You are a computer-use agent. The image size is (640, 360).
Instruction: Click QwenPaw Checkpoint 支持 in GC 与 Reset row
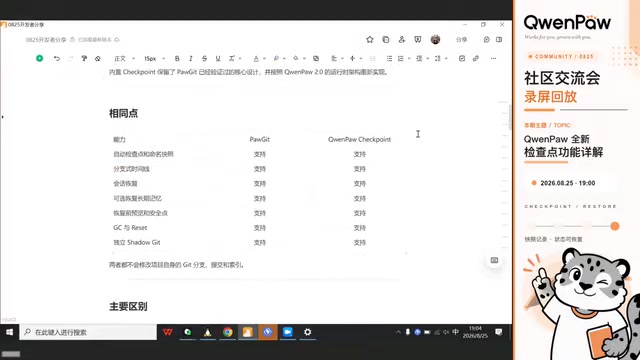(x=360, y=228)
